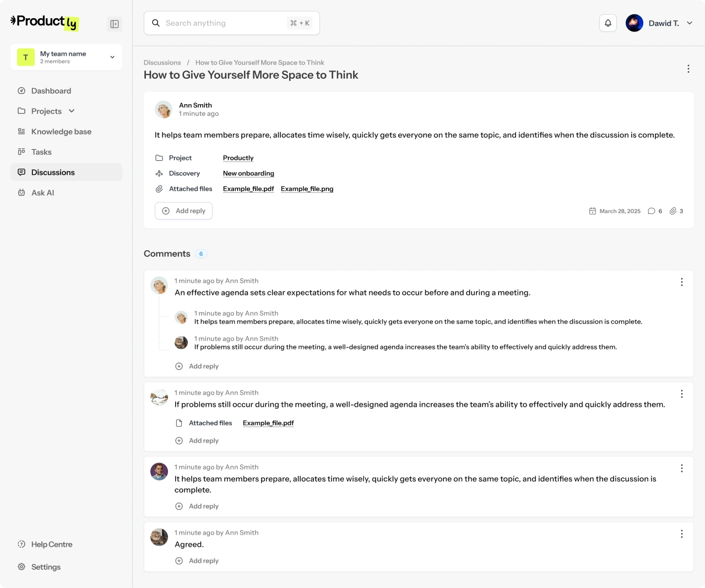The image size is (705, 588).
Task: Click the comment count bubble icon
Action: point(652,211)
